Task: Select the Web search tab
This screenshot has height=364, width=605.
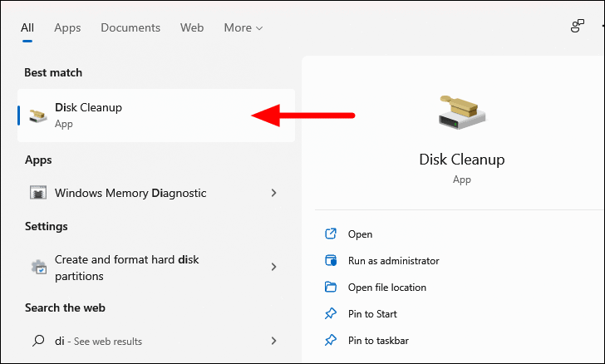Action: pyautogui.click(x=192, y=27)
